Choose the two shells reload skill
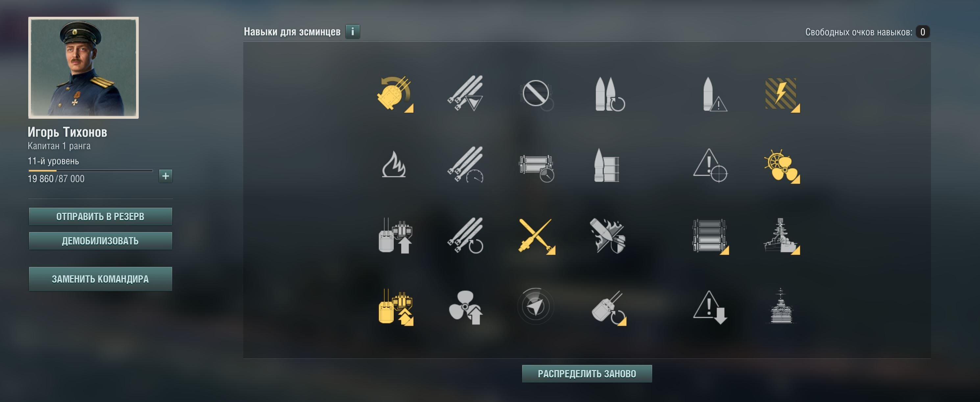980x402 pixels. pyautogui.click(x=610, y=94)
